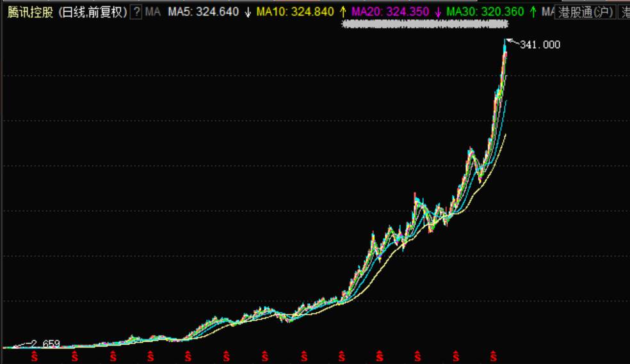Click the 2.659 low price label
Viewport: 630px width, 364px height.
pyautogui.click(x=45, y=344)
